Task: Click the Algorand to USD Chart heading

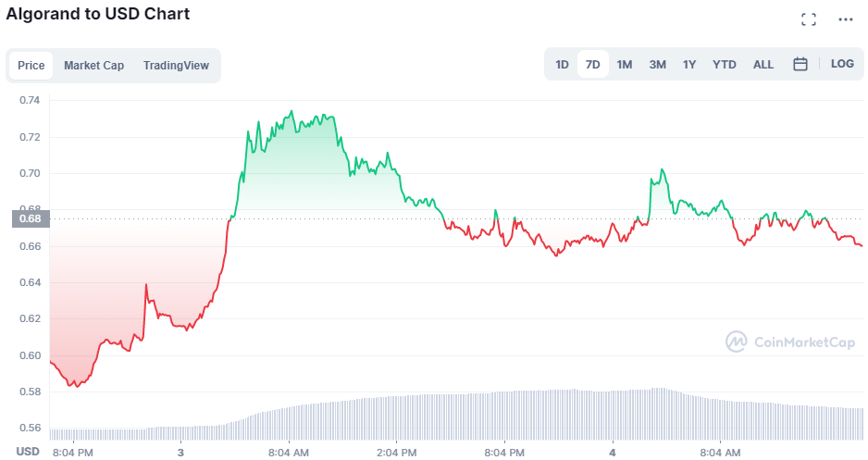Action: click(x=98, y=14)
